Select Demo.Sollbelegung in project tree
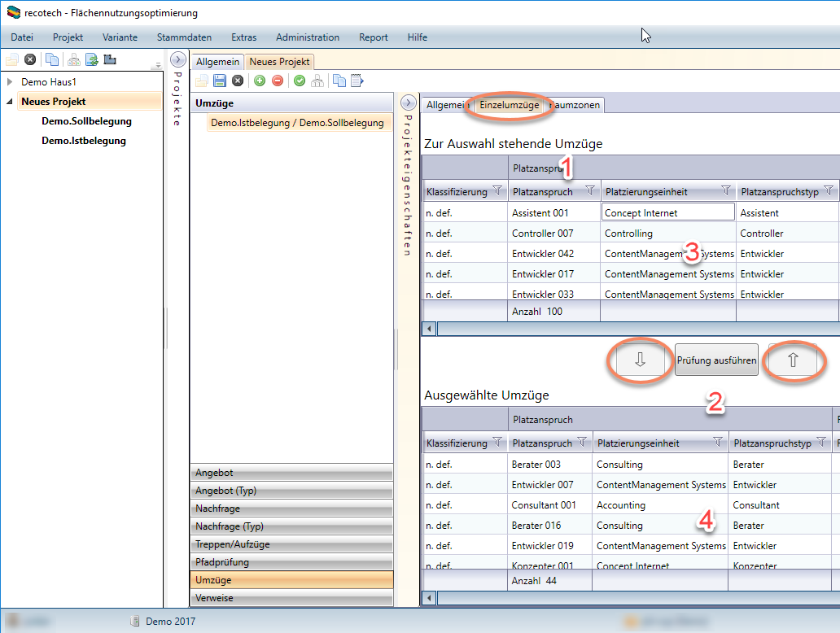The height and width of the screenshot is (633, 840). coord(86,121)
